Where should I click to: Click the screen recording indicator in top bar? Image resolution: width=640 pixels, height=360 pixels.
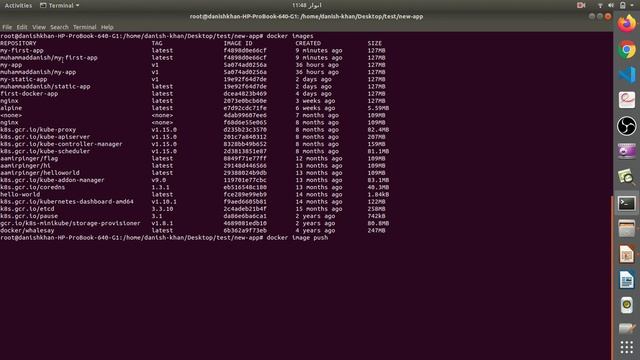[581, 5]
